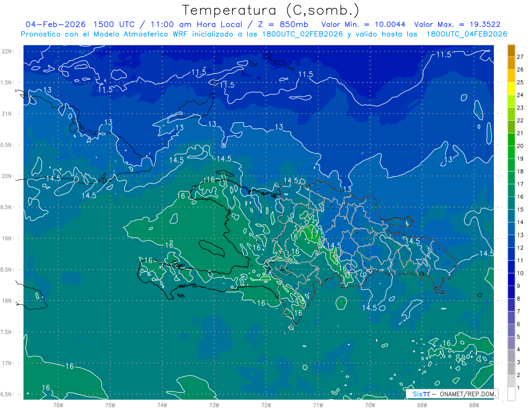The width and height of the screenshot is (532, 411).
Task: Click the '18N' latitude axis label
Action: pos(7,301)
